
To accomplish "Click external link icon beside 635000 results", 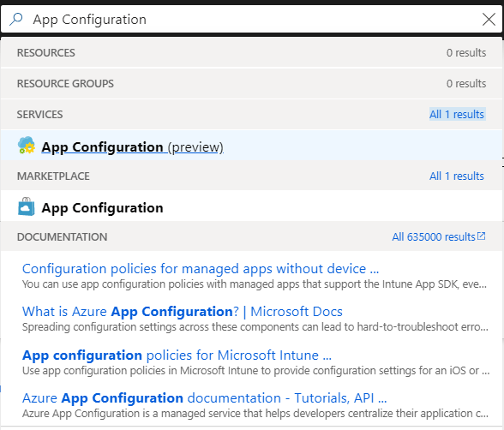I will point(481,236).
